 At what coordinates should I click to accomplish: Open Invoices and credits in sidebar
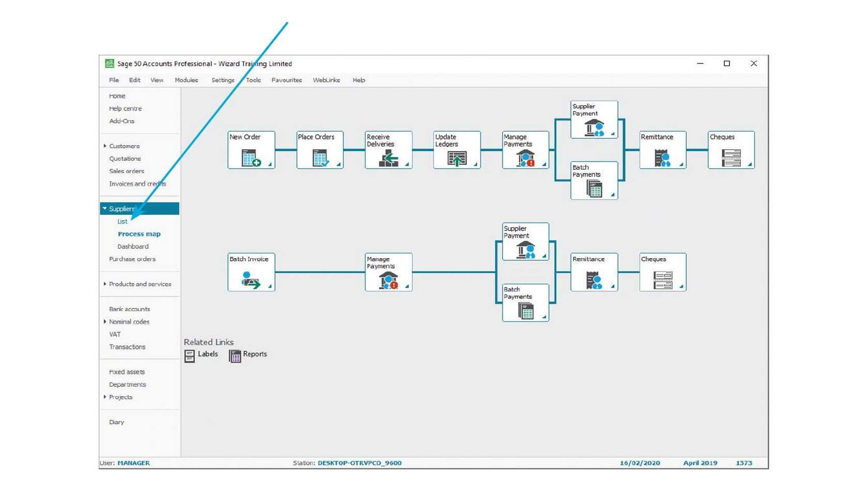tap(137, 184)
